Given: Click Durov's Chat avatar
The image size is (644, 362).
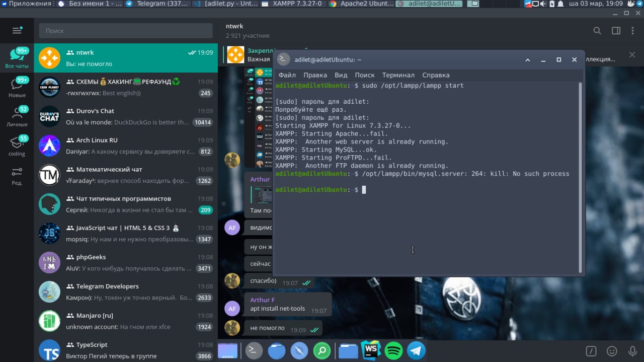Looking at the screenshot, I should [50, 116].
